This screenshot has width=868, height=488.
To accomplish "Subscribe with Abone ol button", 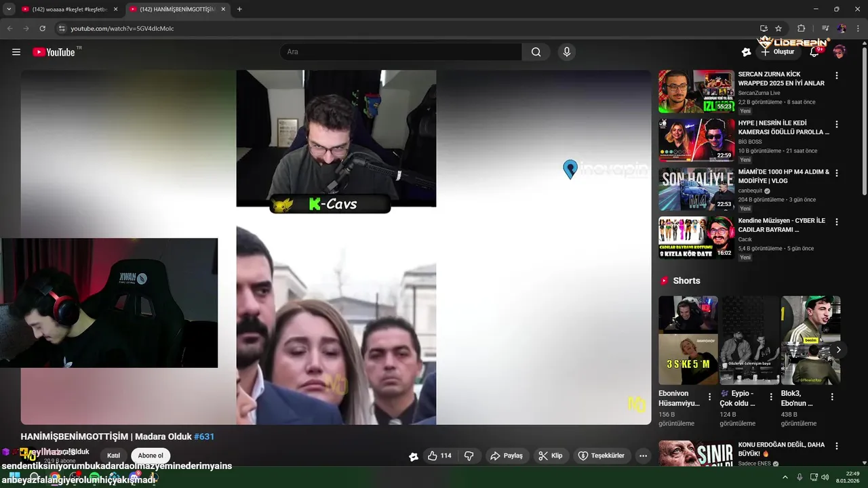I will pos(151,455).
